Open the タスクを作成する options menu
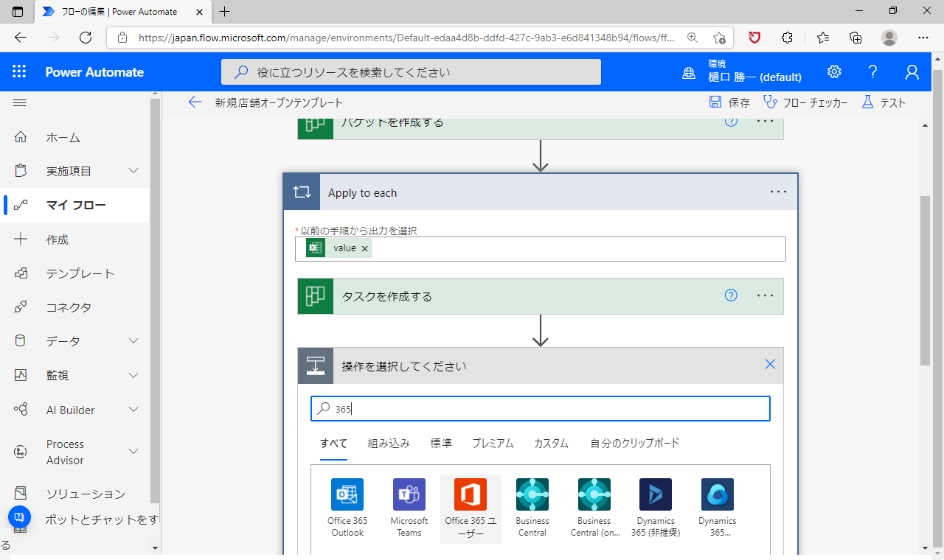The height and width of the screenshot is (560, 944). pos(766,295)
